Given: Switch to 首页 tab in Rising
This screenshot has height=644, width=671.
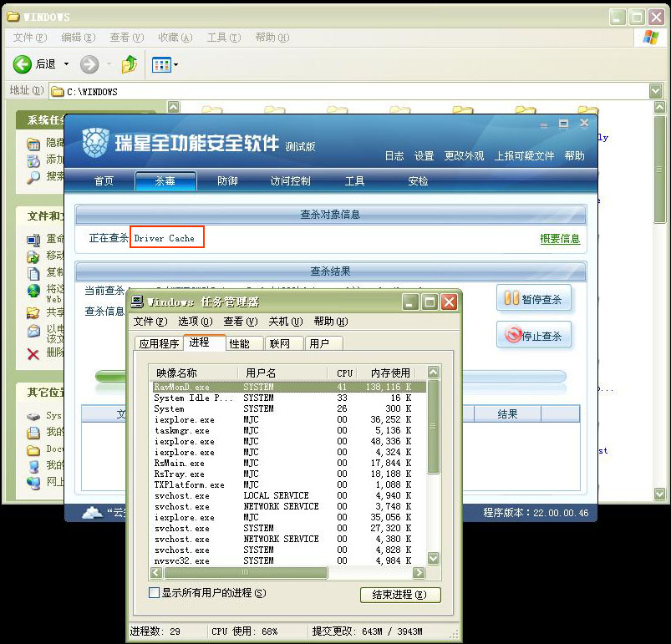Looking at the screenshot, I should tap(104, 181).
